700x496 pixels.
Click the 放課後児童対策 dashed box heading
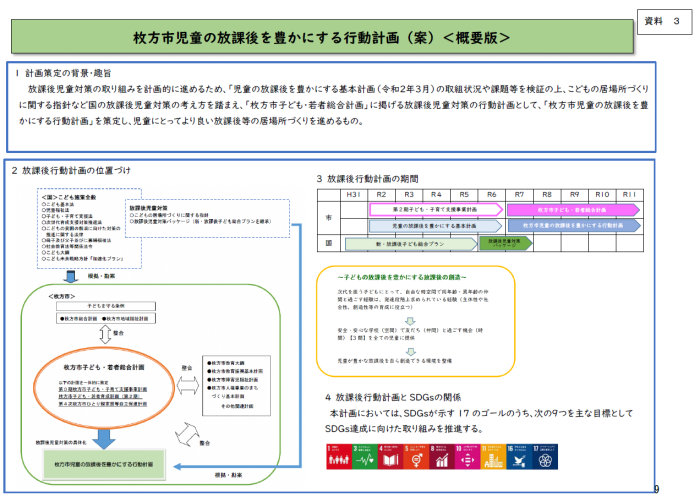(148, 208)
